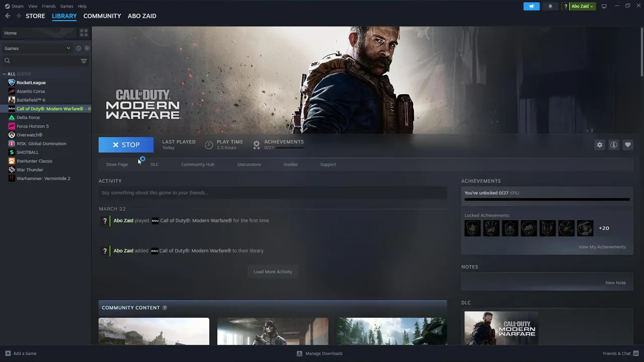This screenshot has width=644, height=362.
Task: Click the Community Content help question mark
Action: pyautogui.click(x=165, y=308)
